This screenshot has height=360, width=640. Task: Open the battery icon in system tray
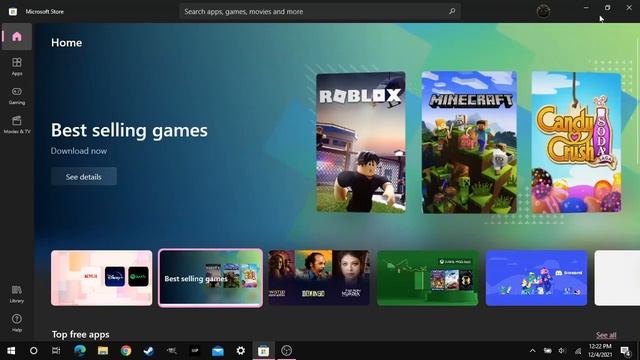tap(547, 351)
